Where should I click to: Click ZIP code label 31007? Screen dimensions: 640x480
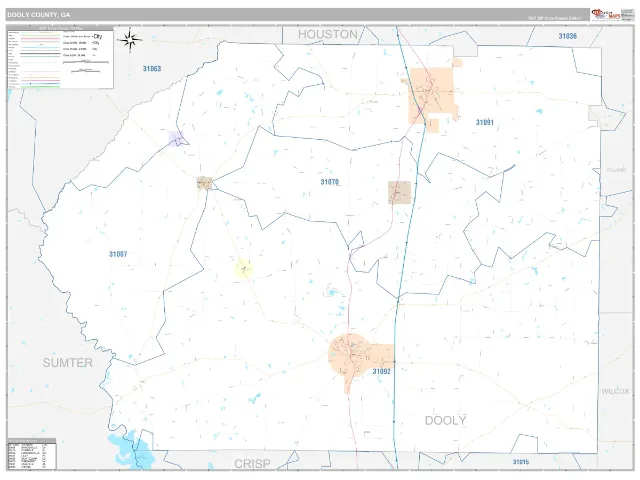(118, 254)
